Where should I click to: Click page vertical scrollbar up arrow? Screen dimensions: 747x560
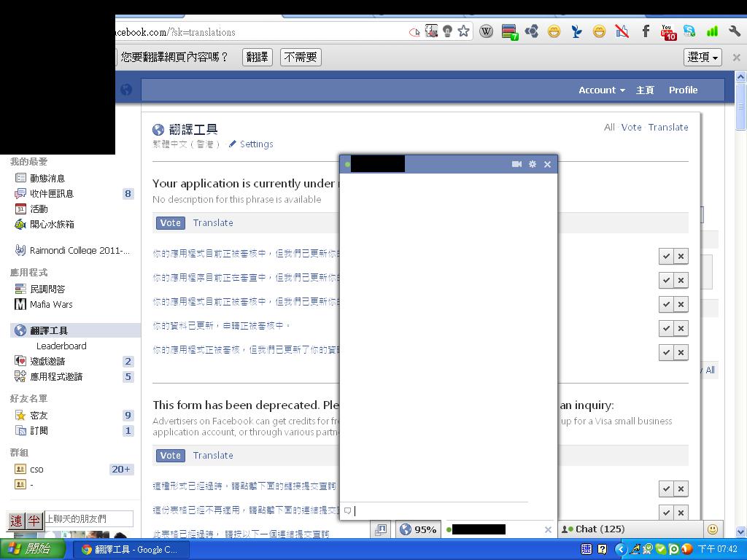[x=740, y=76]
